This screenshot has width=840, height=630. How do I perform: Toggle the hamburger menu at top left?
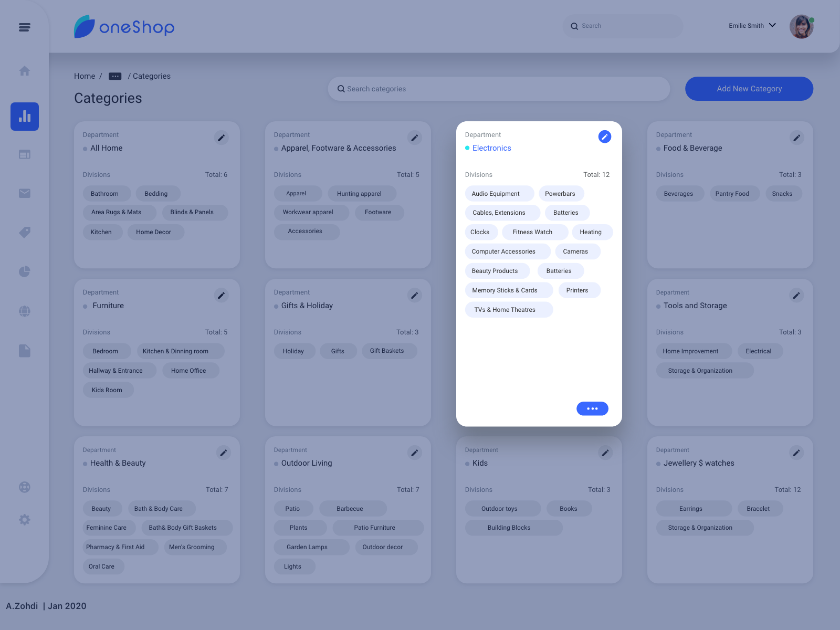tap(24, 27)
